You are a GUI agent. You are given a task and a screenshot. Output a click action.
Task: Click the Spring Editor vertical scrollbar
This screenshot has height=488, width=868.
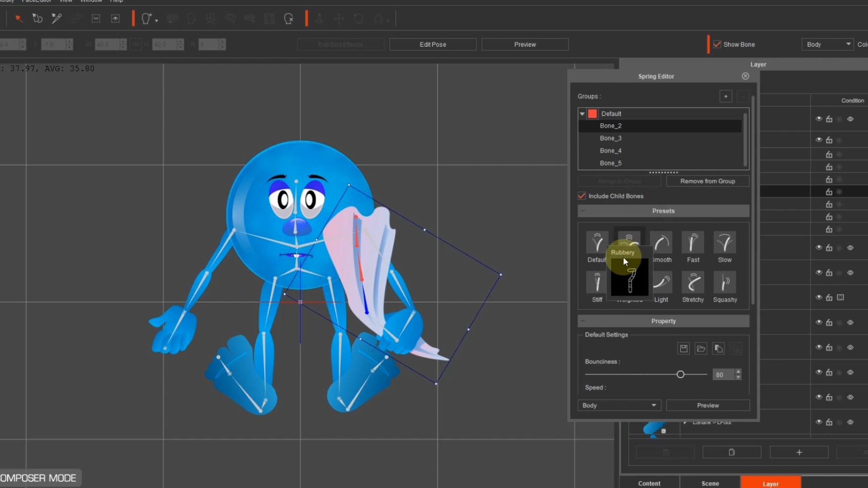pyautogui.click(x=753, y=200)
